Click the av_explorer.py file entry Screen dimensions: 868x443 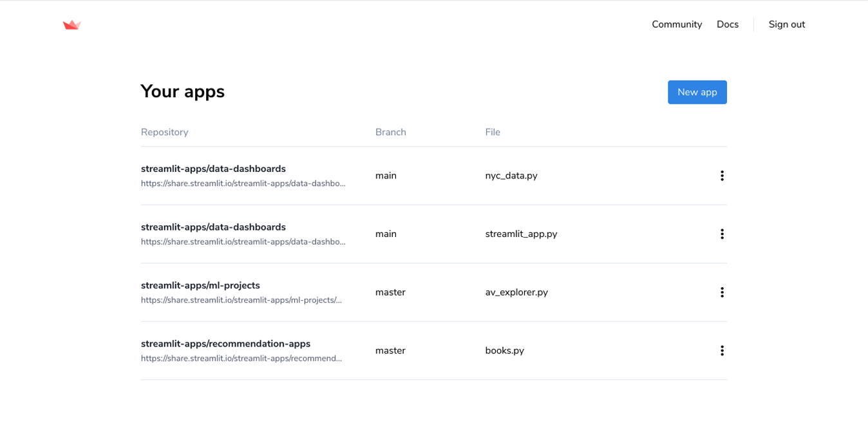(x=516, y=292)
